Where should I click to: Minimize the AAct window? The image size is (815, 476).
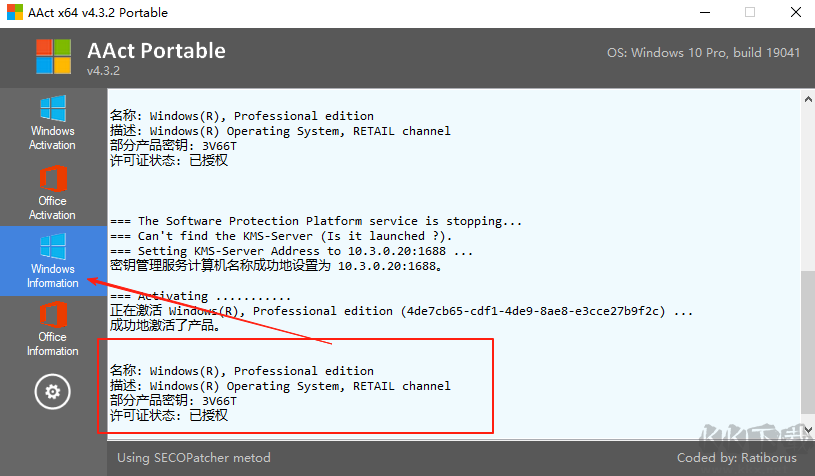705,12
